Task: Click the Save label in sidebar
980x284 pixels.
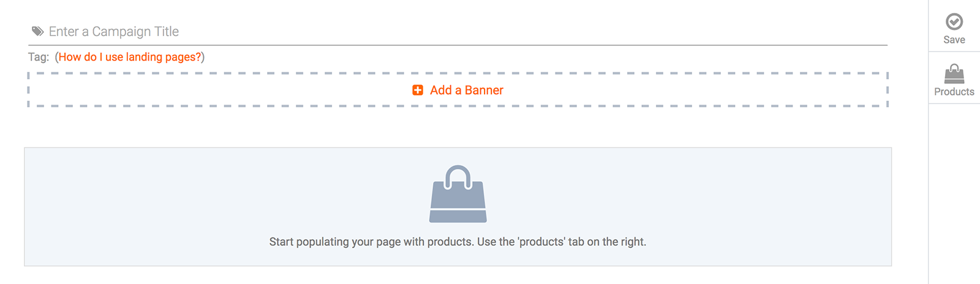Action: point(954,40)
